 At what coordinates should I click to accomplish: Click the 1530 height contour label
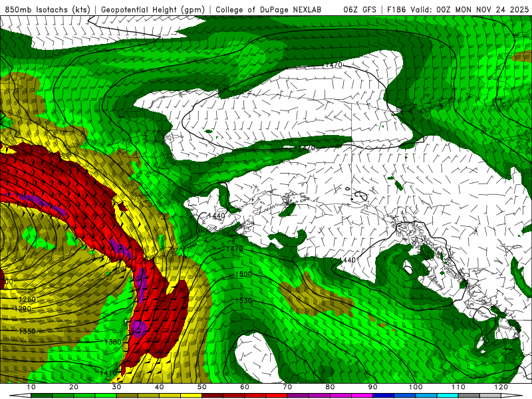point(243,301)
